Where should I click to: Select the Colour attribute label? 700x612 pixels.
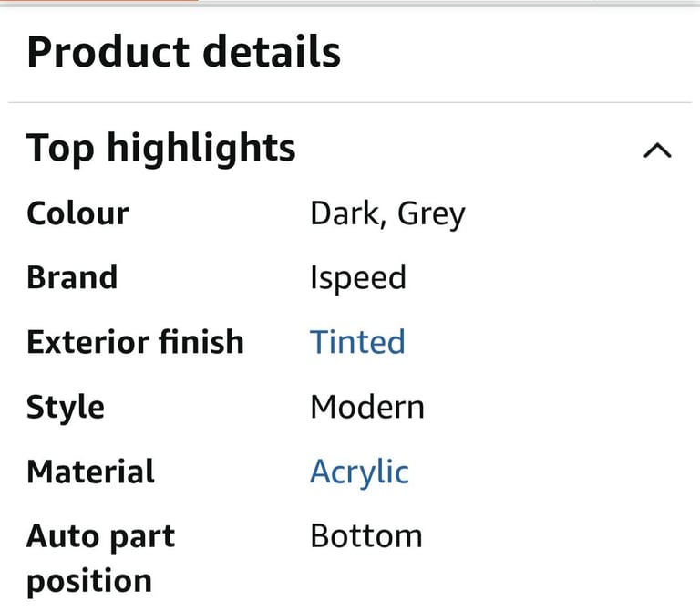(x=77, y=213)
